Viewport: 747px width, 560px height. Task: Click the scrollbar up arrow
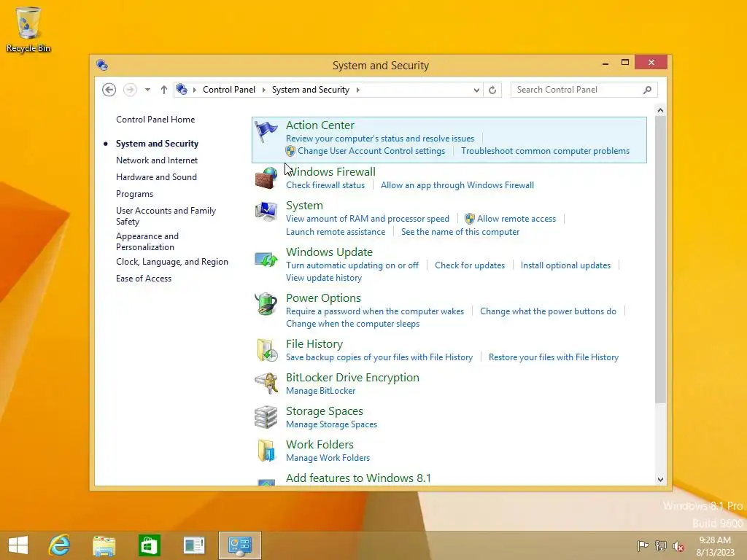click(660, 111)
